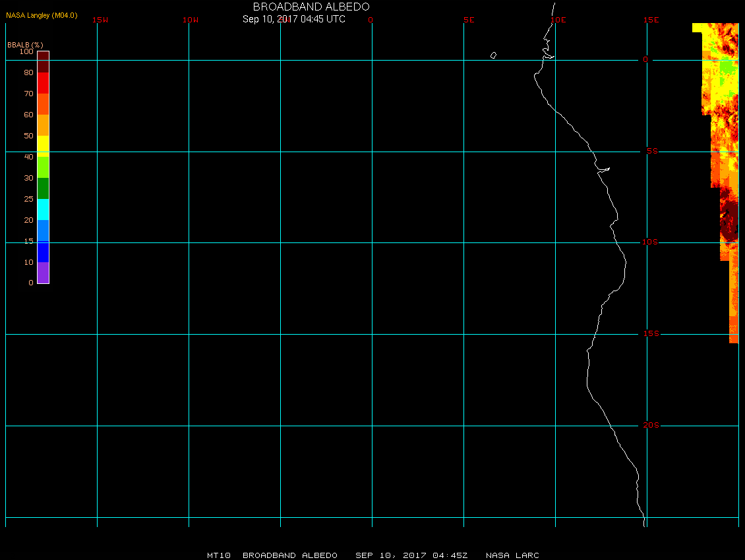
Task: Click the NASA LARC footer text
Action: pos(512,555)
